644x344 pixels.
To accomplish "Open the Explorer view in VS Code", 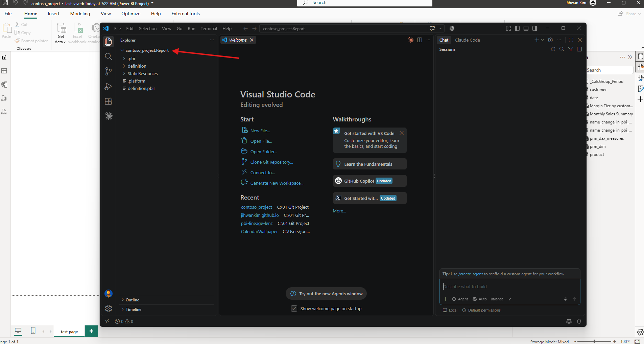I will (x=109, y=42).
